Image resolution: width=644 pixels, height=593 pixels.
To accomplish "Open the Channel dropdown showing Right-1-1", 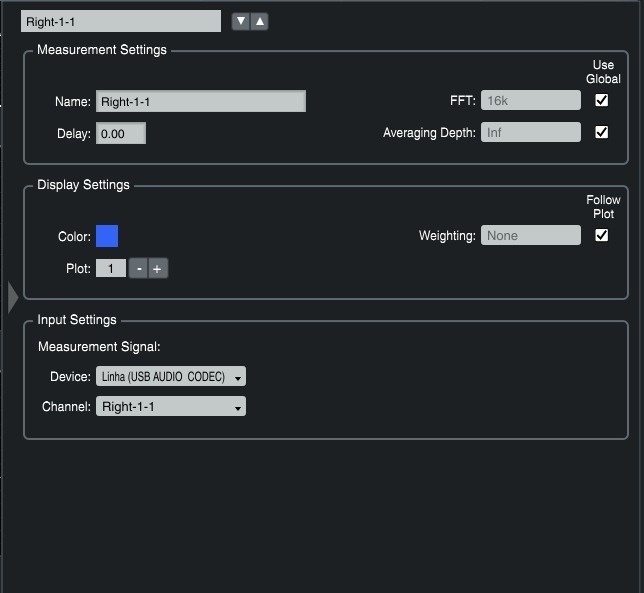I will click(x=170, y=407).
